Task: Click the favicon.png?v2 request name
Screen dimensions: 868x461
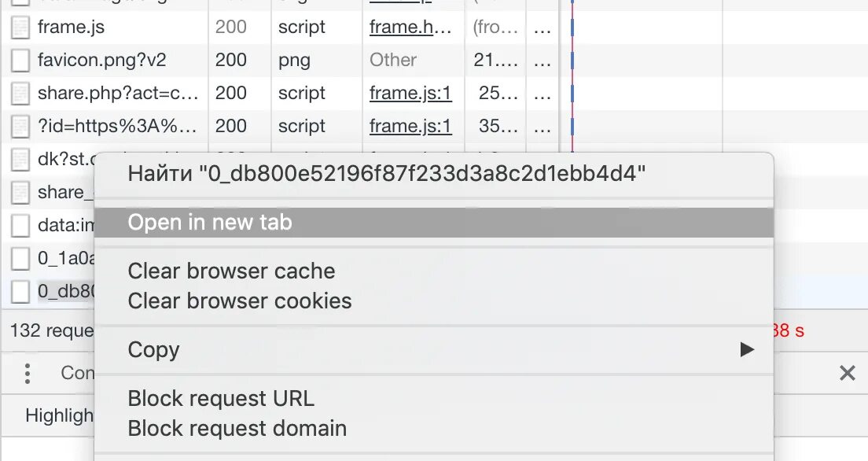Action: 101,60
